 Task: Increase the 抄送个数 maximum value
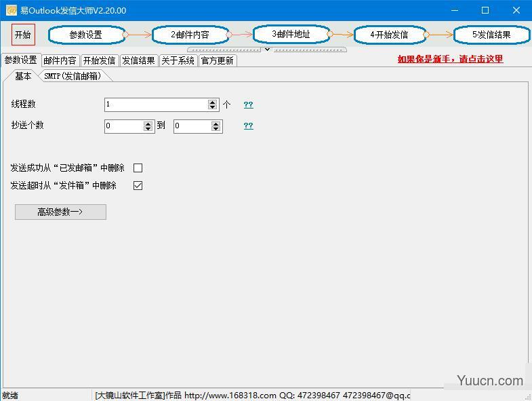coord(216,123)
